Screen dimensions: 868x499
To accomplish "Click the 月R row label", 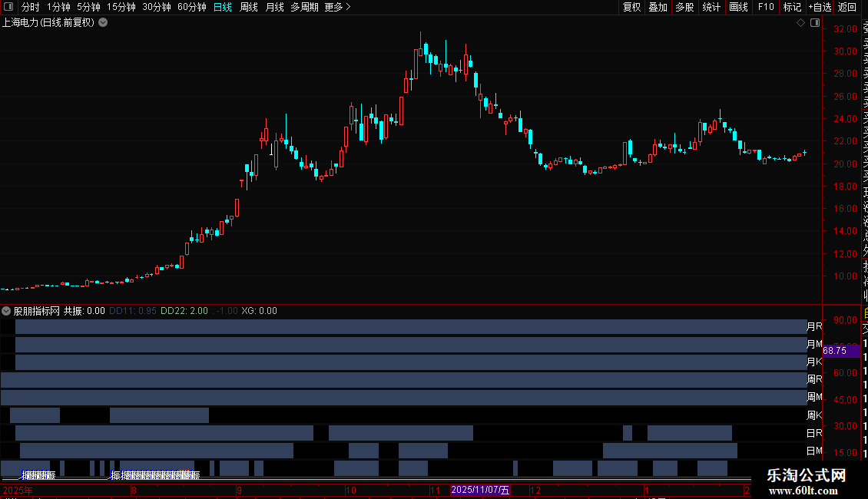I will pos(814,326).
